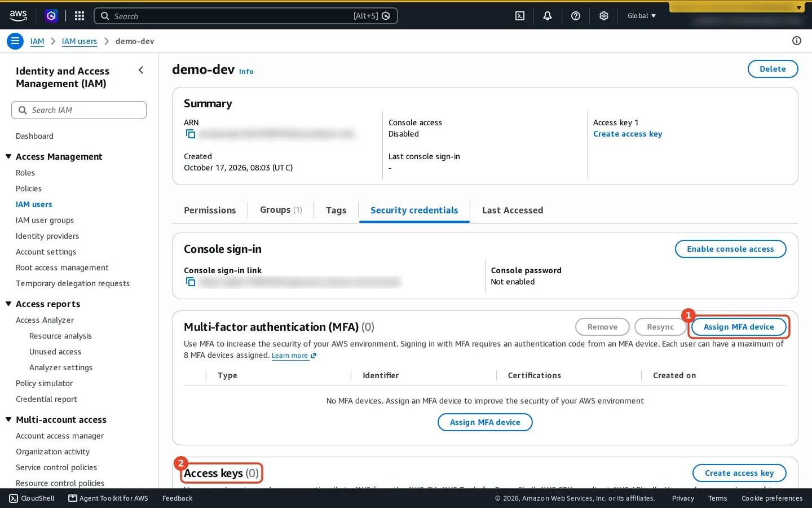Screen dimensions: 812x508
Task: Collapse the Multi-account access section
Action: (8, 419)
